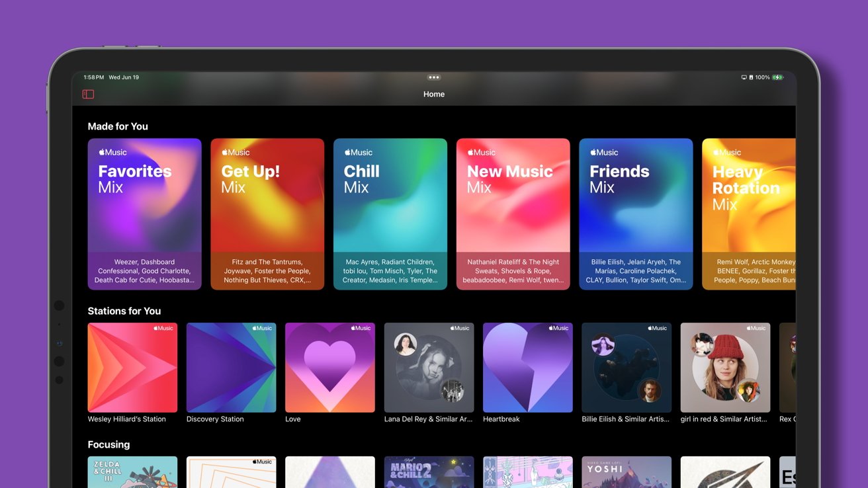Tap the Billie Eilish, Jelani Aryeh artist list
Screen dimensions: 868x488
[x=636, y=271]
